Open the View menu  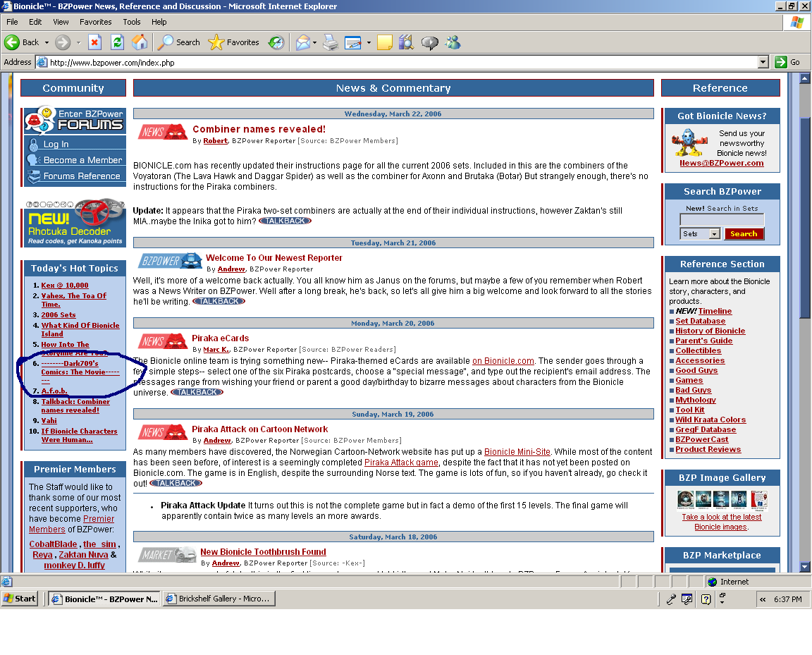61,22
